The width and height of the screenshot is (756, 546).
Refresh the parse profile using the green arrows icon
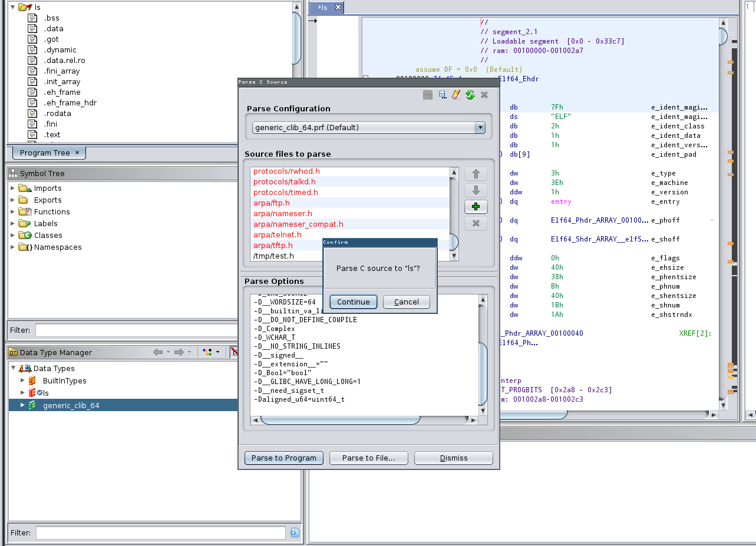click(470, 94)
